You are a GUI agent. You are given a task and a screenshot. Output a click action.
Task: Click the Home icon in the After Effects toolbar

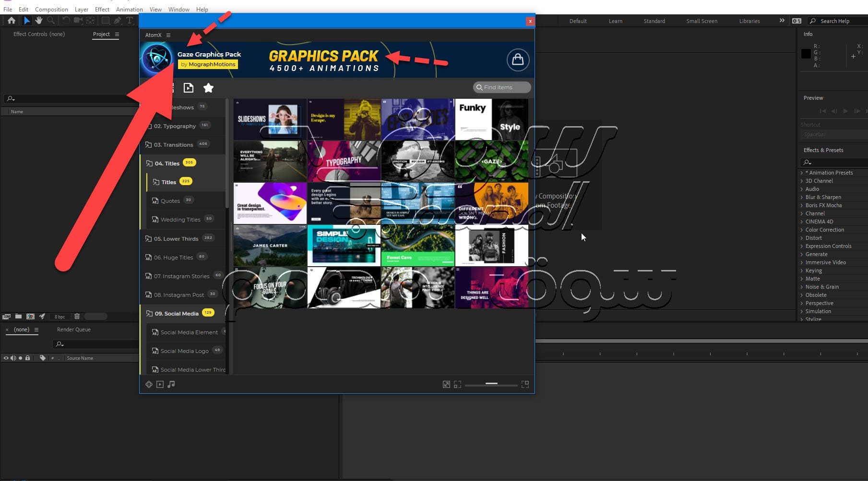click(12, 21)
